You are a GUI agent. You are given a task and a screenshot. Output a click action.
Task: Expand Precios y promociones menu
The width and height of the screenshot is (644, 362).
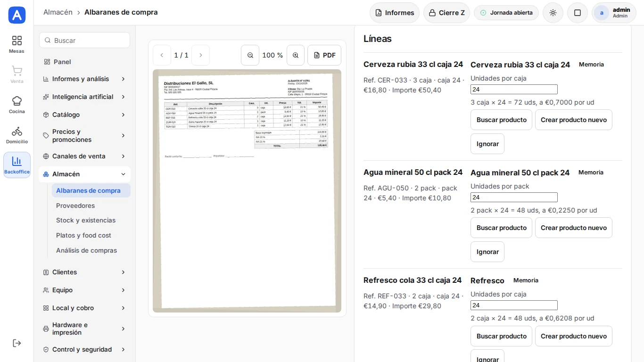pos(85,136)
